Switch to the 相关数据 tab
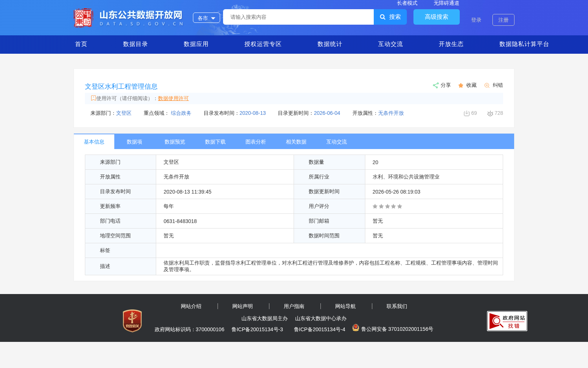Viewport: 588px width, 368px height. [296, 142]
